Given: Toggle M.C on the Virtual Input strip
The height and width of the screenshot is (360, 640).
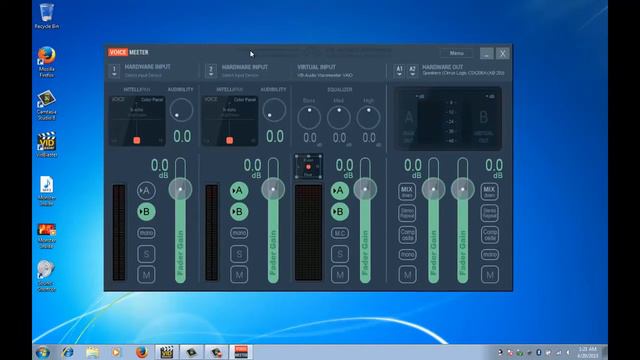Looking at the screenshot, I should coord(340,233).
